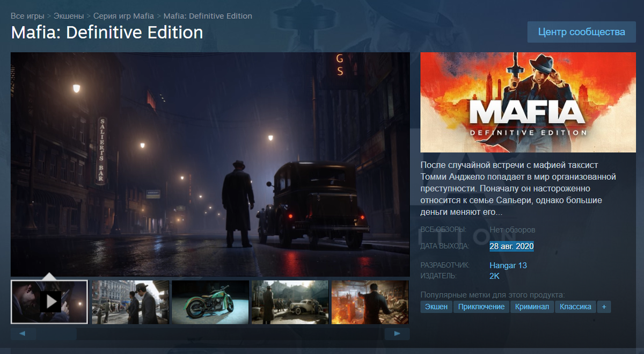Screen dimensions: 644x354
Task: Click the thumbnail strip scrollbar handle
Action: point(57,334)
